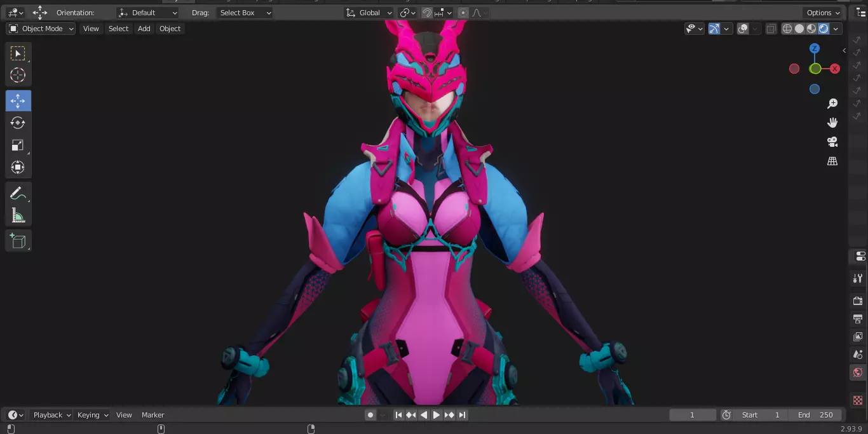868x434 pixels.
Task: Activate the Cursor tool
Action: 18,75
